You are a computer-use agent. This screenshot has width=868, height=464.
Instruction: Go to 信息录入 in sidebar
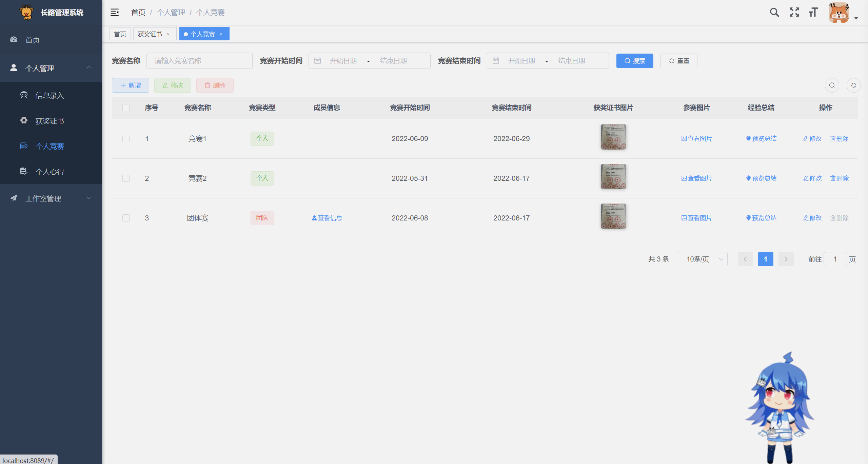(50, 95)
